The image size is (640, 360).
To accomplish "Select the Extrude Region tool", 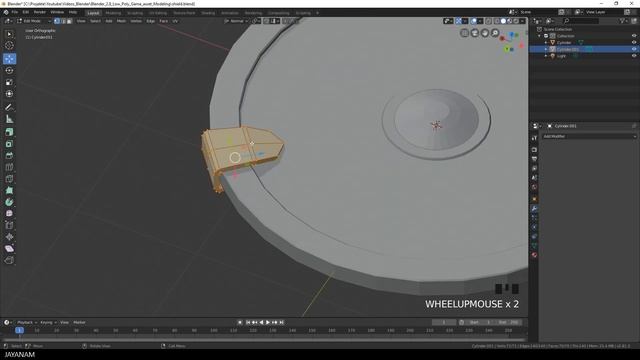I will point(9,132).
